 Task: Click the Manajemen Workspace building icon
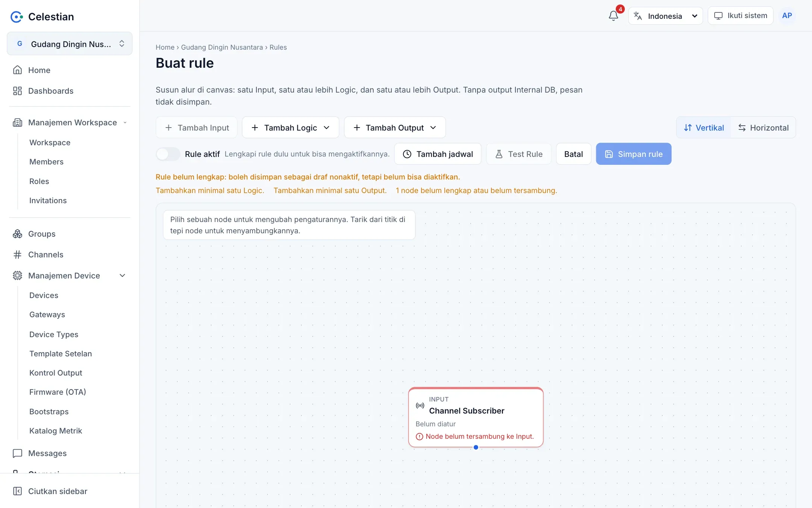17,122
